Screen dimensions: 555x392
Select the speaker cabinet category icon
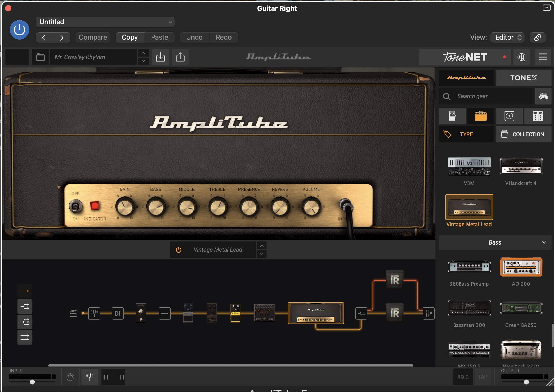pyautogui.click(x=509, y=116)
